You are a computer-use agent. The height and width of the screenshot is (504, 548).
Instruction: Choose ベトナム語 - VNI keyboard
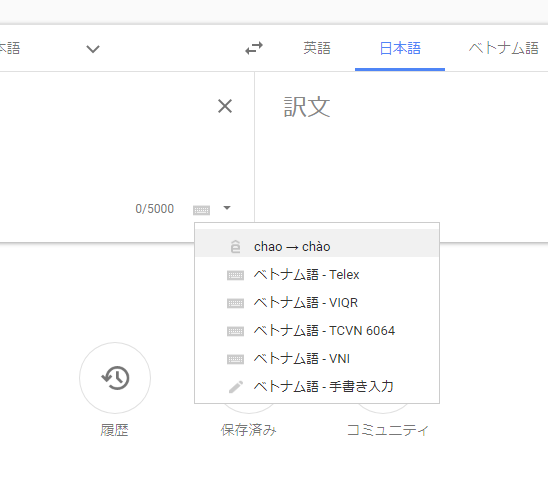click(317, 359)
